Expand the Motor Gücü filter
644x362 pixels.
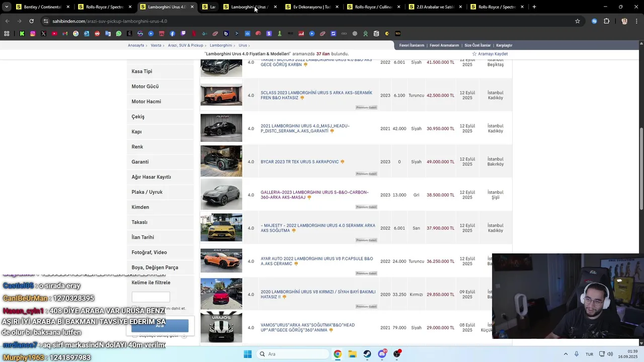[160, 86]
